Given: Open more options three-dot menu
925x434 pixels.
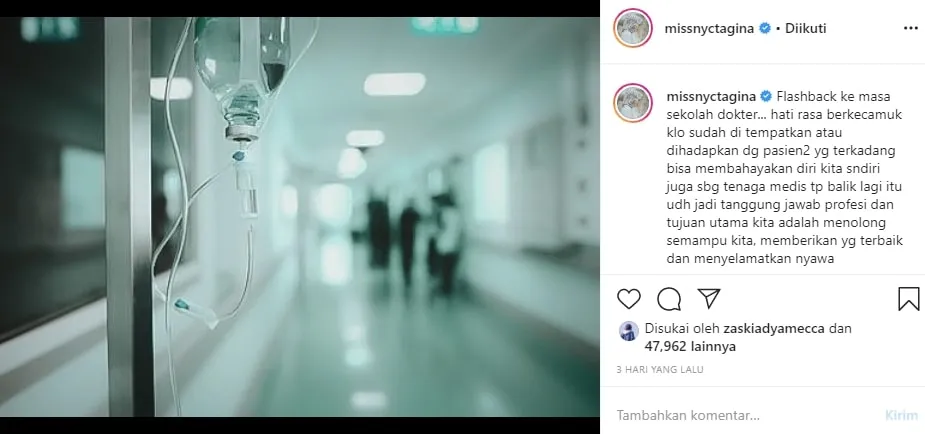Looking at the screenshot, I should pos(910,28).
